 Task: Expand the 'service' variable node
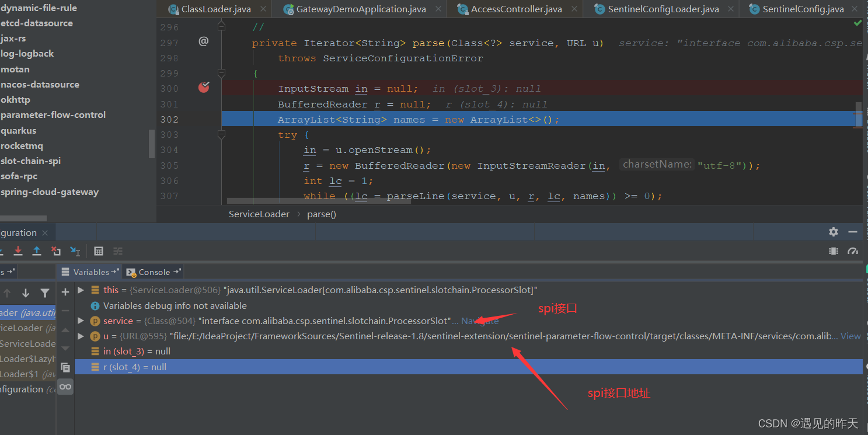tap(81, 321)
